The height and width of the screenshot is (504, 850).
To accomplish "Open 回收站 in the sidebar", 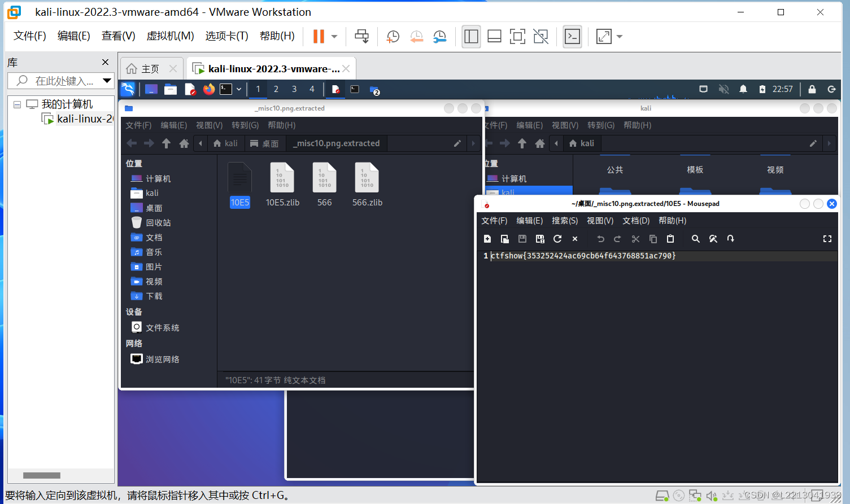I will tap(158, 223).
